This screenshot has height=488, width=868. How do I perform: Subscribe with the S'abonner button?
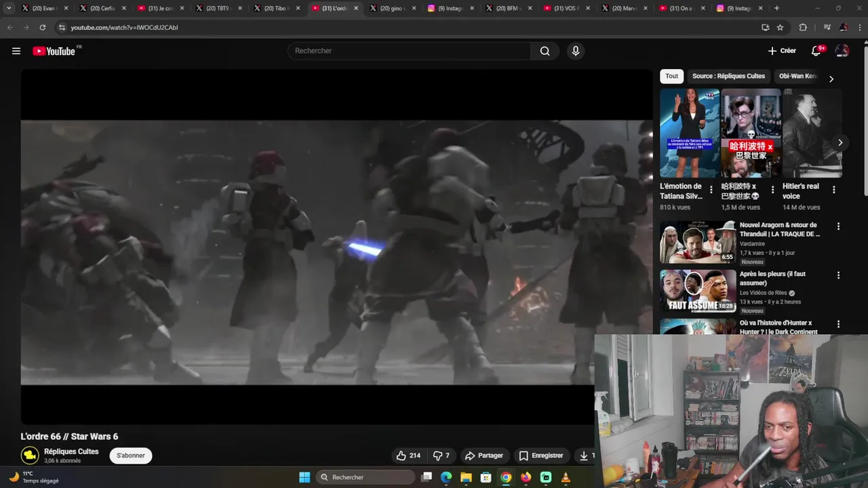(131, 455)
